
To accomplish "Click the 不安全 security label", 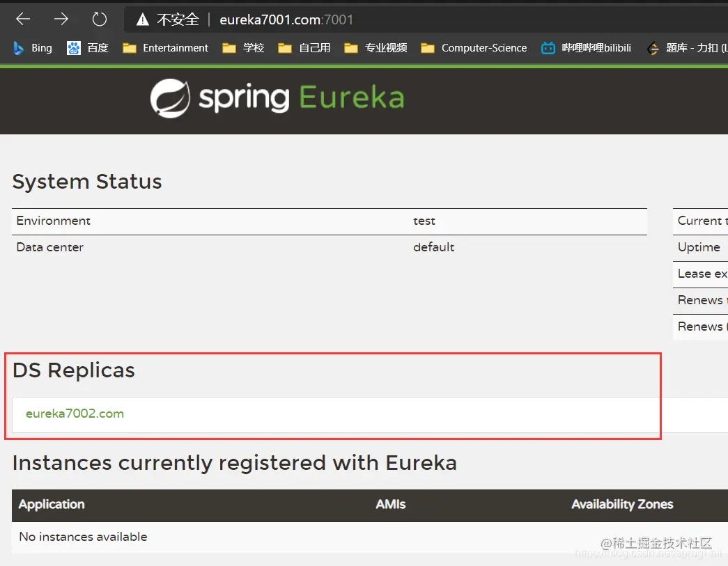I will [178, 19].
